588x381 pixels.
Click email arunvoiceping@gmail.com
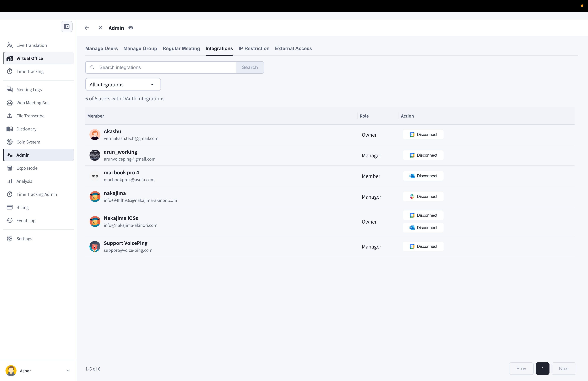tap(129, 159)
